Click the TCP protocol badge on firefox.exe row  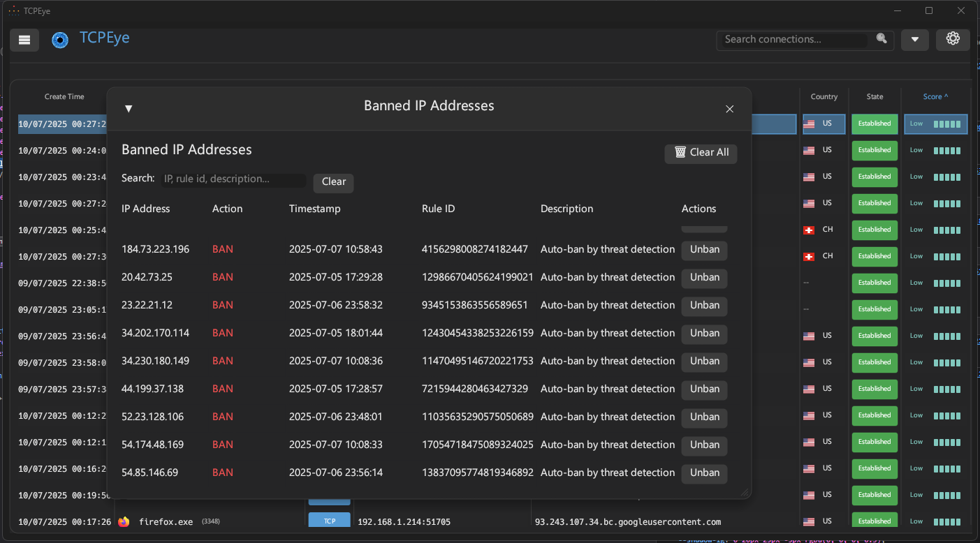(329, 521)
